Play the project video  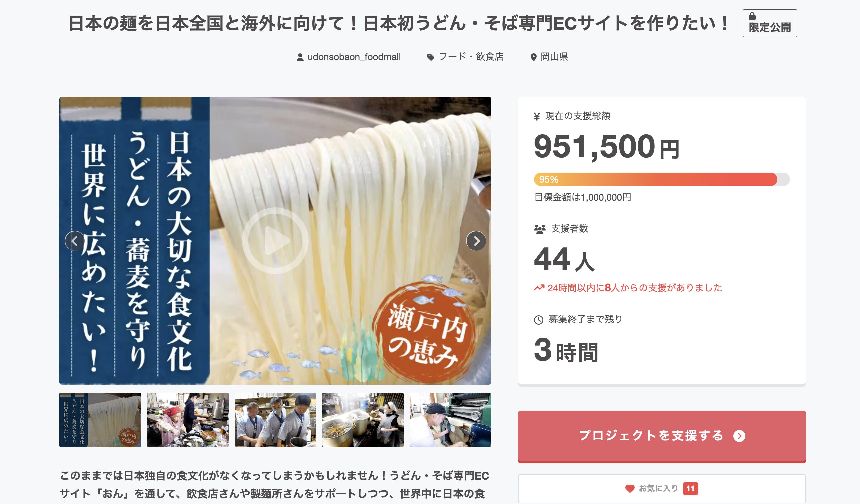pos(275,241)
